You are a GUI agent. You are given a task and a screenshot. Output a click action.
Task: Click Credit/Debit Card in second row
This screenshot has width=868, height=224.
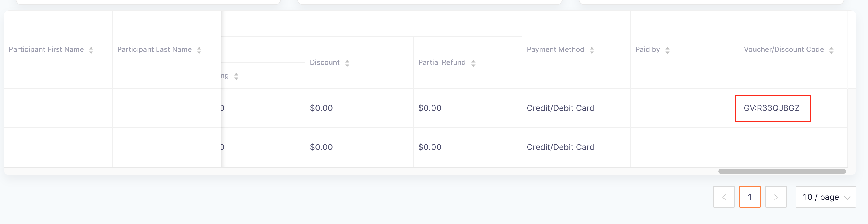[560, 147]
